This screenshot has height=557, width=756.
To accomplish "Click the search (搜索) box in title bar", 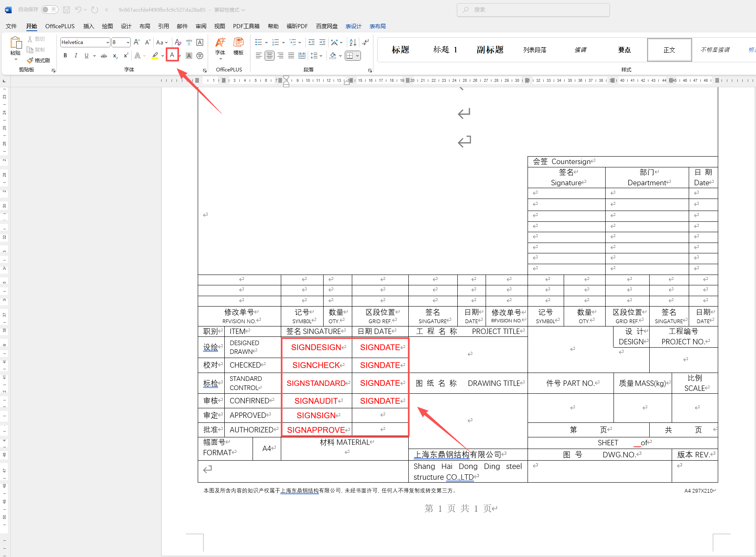I will click(x=533, y=10).
